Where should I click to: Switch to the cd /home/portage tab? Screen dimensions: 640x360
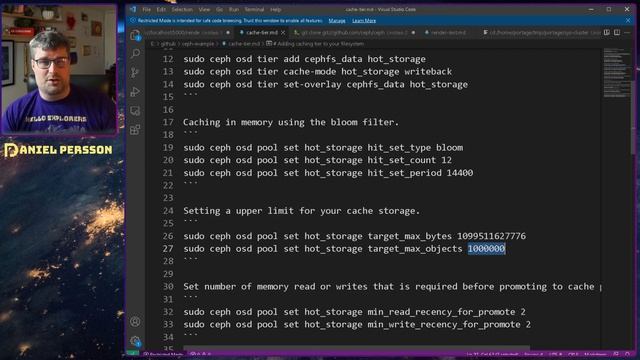pyautogui.click(x=541, y=32)
